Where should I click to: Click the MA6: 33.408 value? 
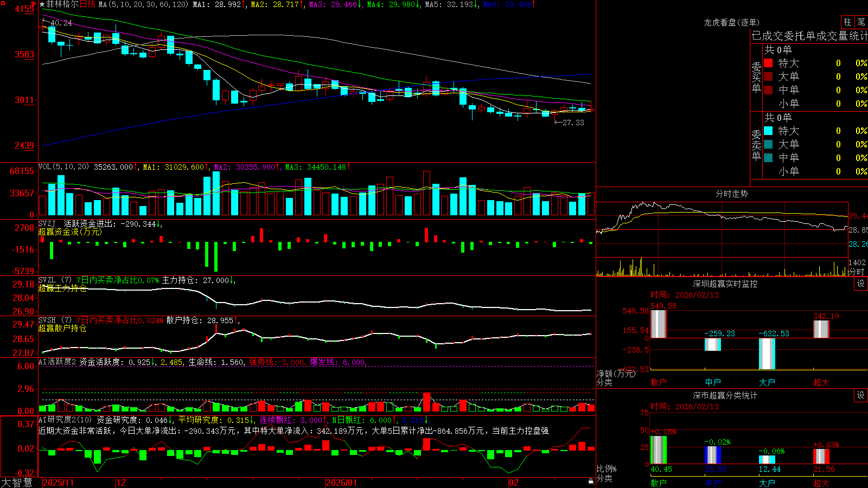coord(509,4)
